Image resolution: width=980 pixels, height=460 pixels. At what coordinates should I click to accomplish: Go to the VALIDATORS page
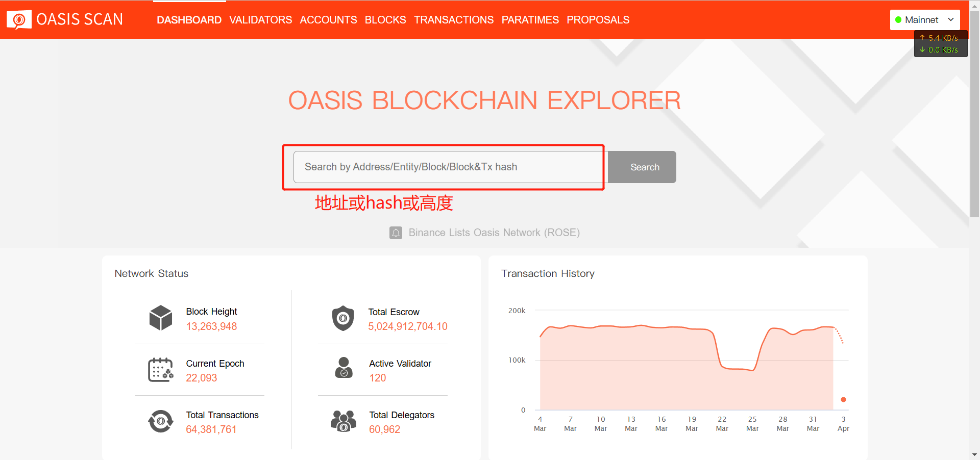(260, 20)
